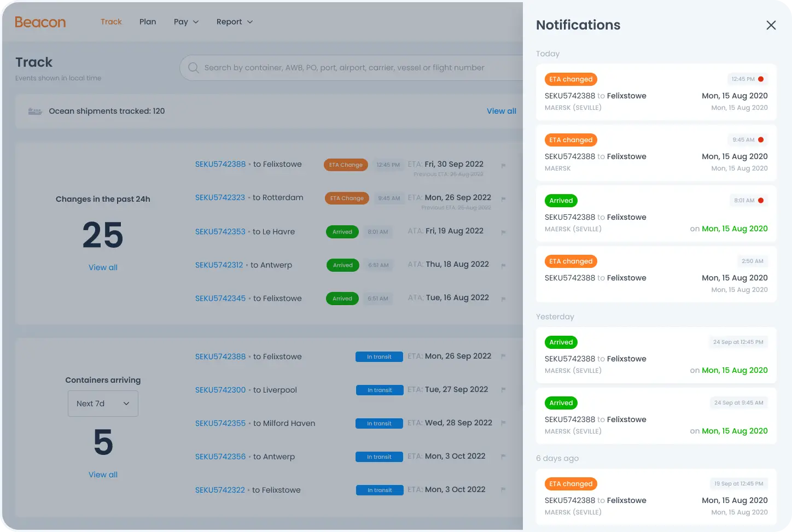
Task: Click the ETA Change badge on the Rotterdam row
Action: [346, 198]
